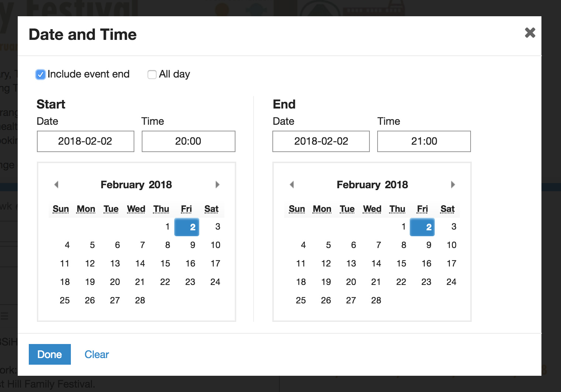Select February 14 in the Start calendar
The image size is (561, 392).
(x=140, y=264)
